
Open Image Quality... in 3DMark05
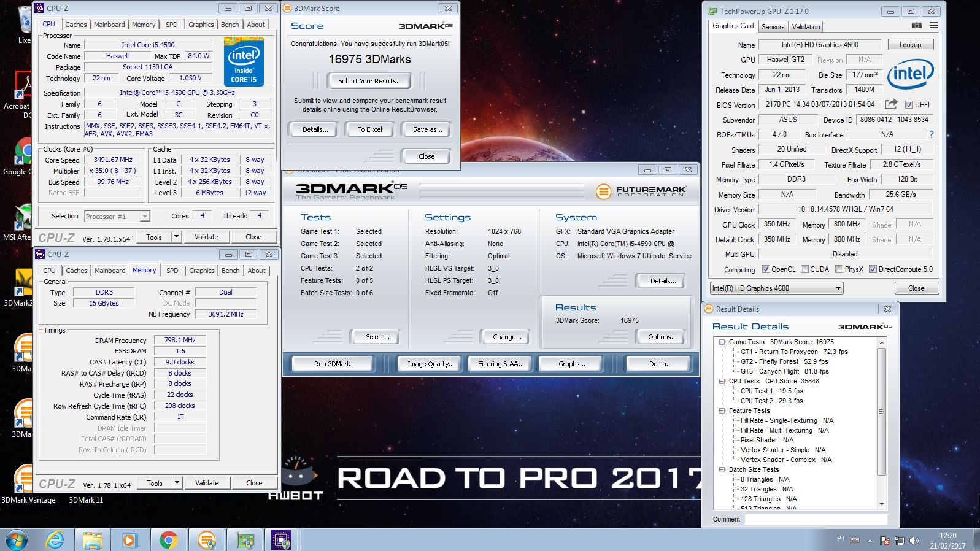click(430, 364)
